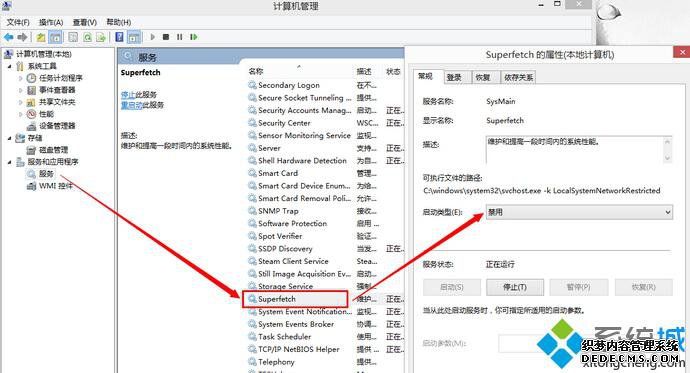
Task: Select 服务 node in the tree
Action: (46, 174)
